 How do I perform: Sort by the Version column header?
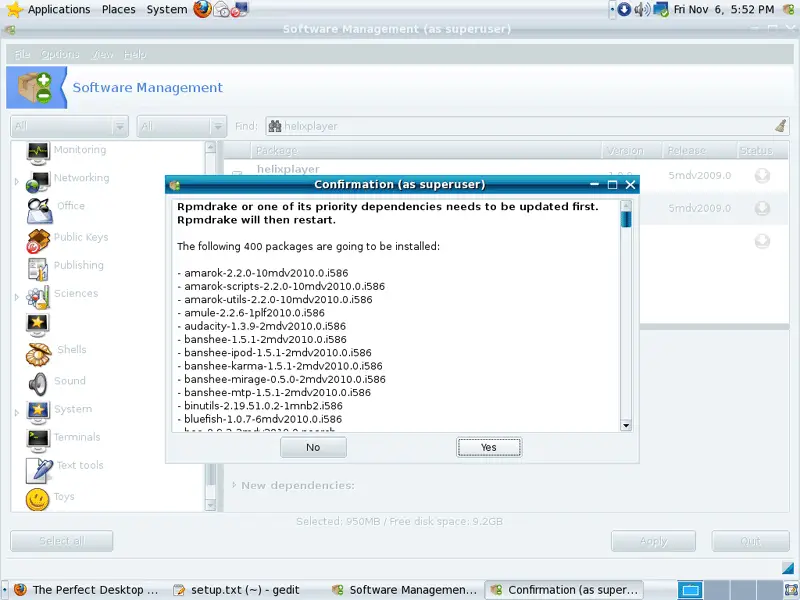[x=632, y=151]
